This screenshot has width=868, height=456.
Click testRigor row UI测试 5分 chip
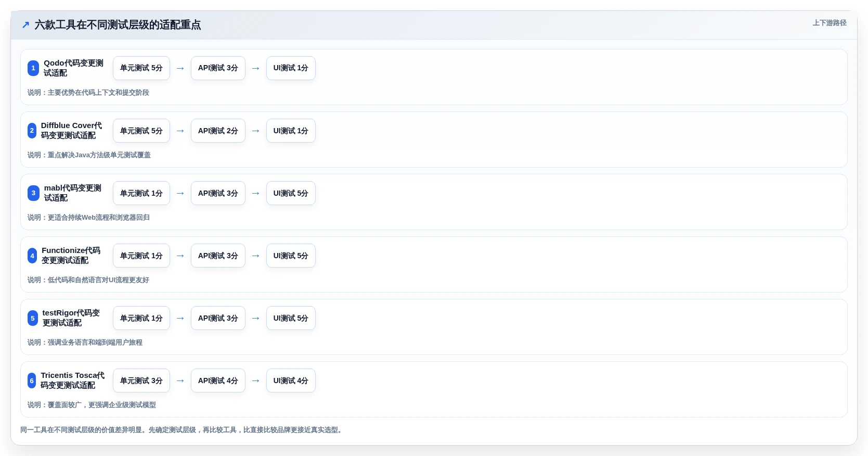(x=291, y=318)
